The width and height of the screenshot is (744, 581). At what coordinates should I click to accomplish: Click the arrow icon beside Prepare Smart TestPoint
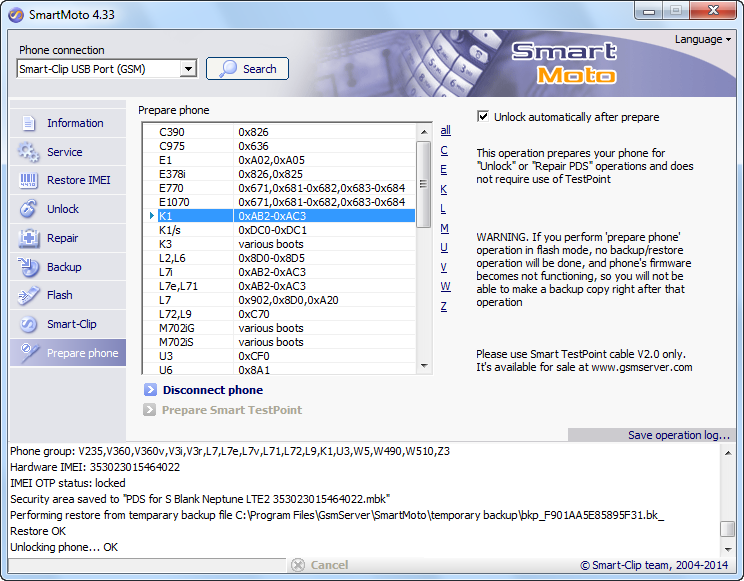(149, 410)
